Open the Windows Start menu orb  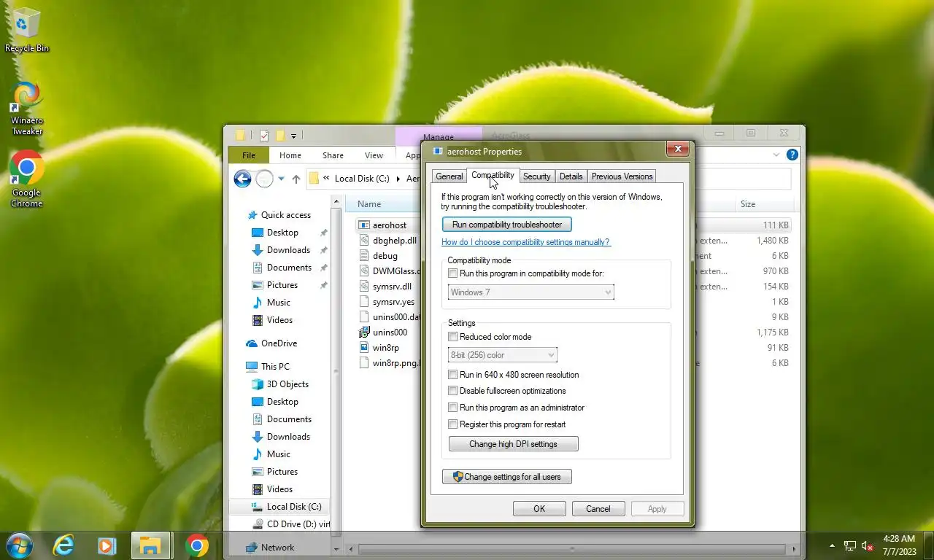click(19, 545)
